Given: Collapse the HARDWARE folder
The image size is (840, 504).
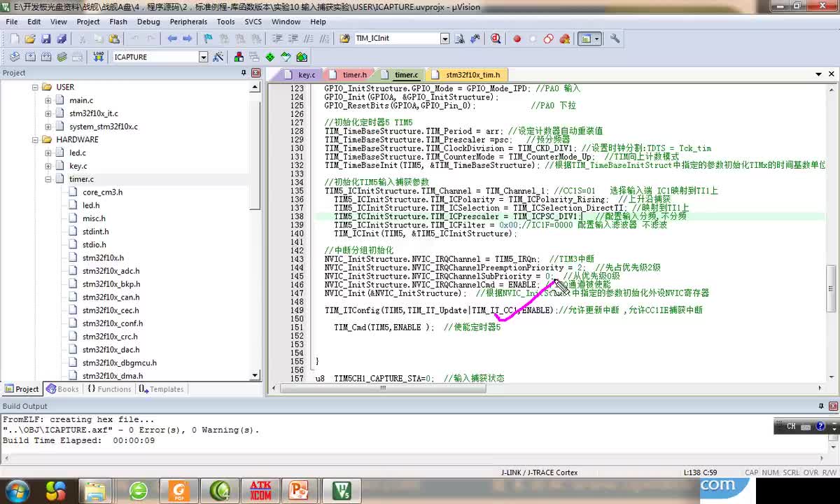Looking at the screenshot, I should [35, 139].
